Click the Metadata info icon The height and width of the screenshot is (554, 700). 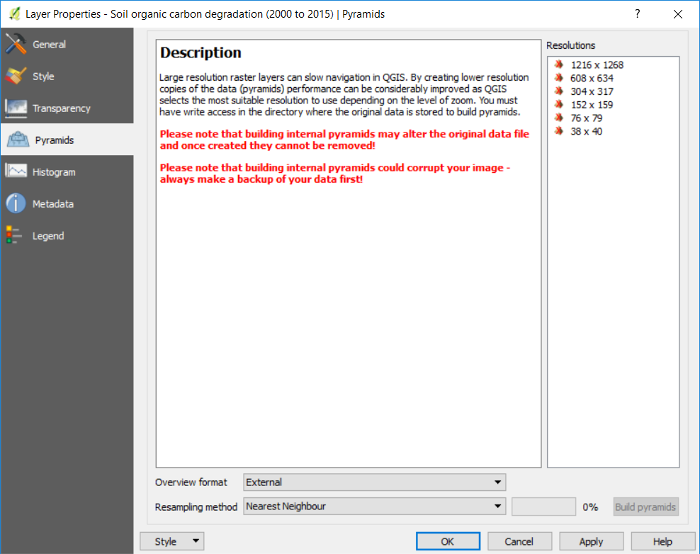point(16,204)
